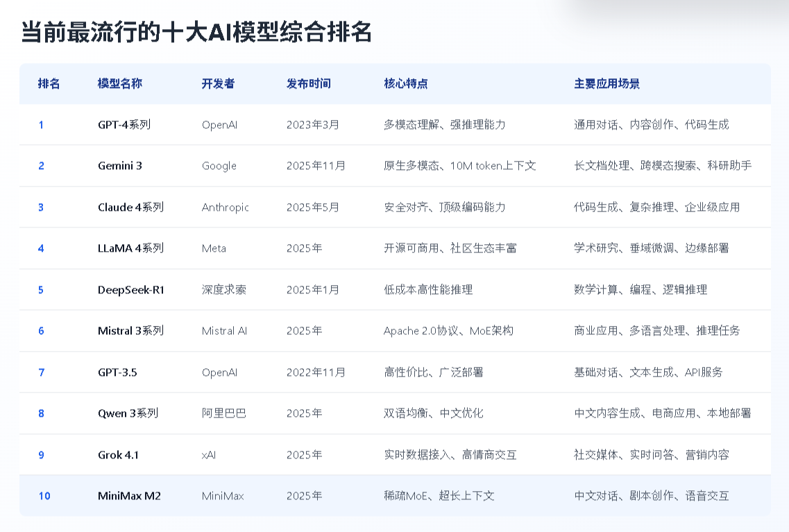Click the 模型名称 column header
This screenshot has height=532, width=789.
(120, 83)
